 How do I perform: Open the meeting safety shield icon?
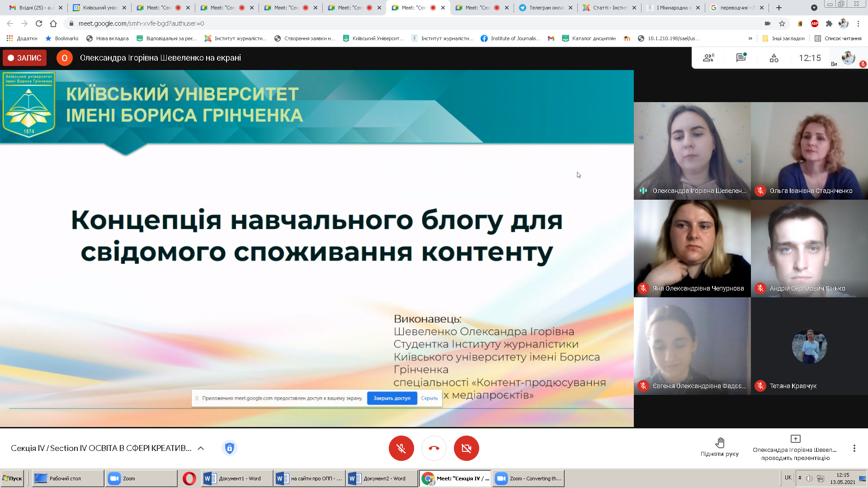pyautogui.click(x=230, y=448)
